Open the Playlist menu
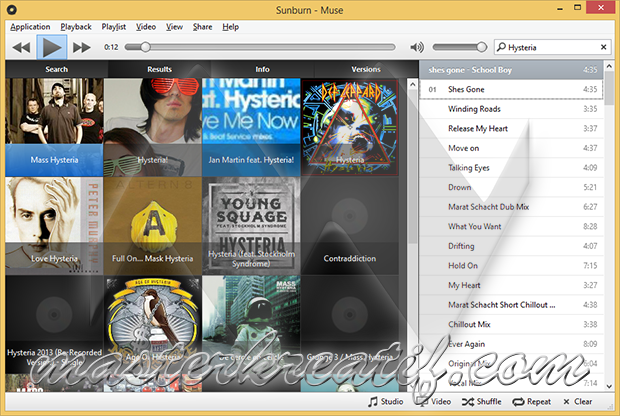This screenshot has width=620, height=416. 113,27
